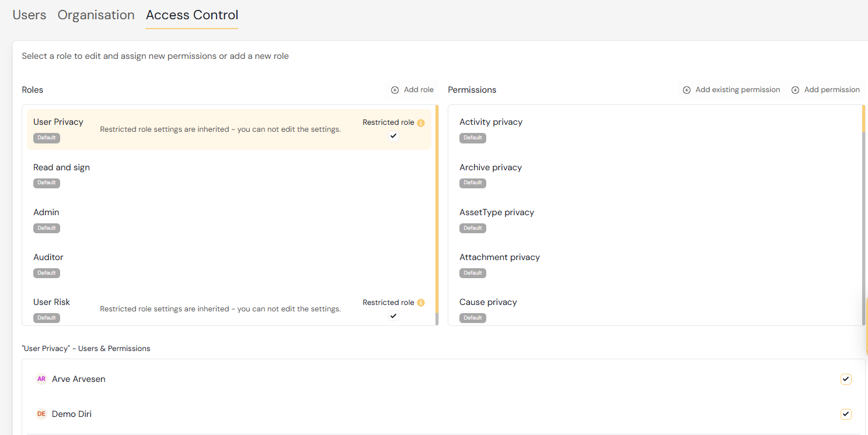Click the plus icon next to Add permission

click(795, 90)
